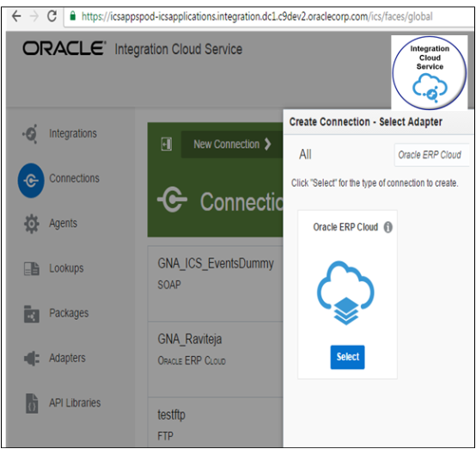The image size is (476, 449).
Task: Open API Libraries from the sidebar label
Action: pos(75,403)
